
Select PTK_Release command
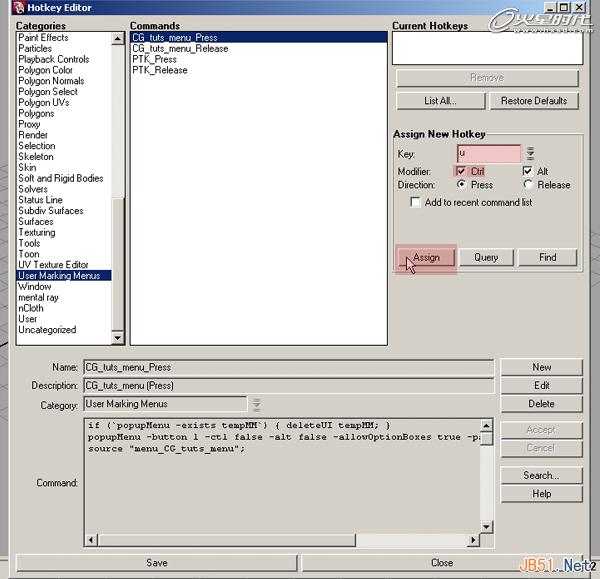coord(259,70)
